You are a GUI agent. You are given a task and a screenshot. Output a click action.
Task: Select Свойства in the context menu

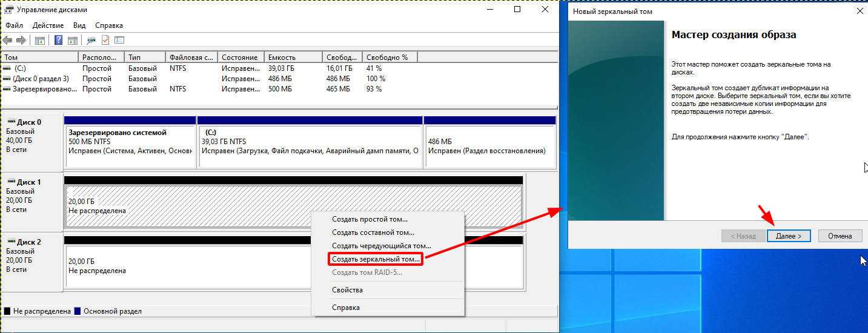point(347,290)
